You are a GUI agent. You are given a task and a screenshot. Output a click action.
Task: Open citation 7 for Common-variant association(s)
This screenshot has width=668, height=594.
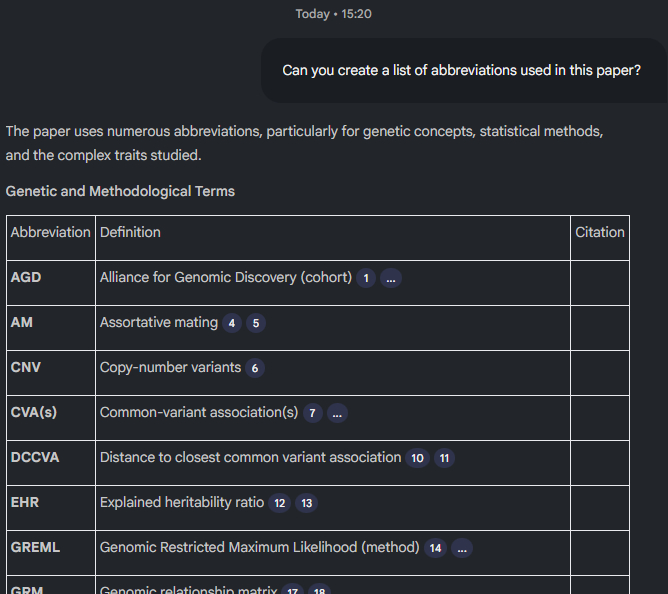pos(313,413)
